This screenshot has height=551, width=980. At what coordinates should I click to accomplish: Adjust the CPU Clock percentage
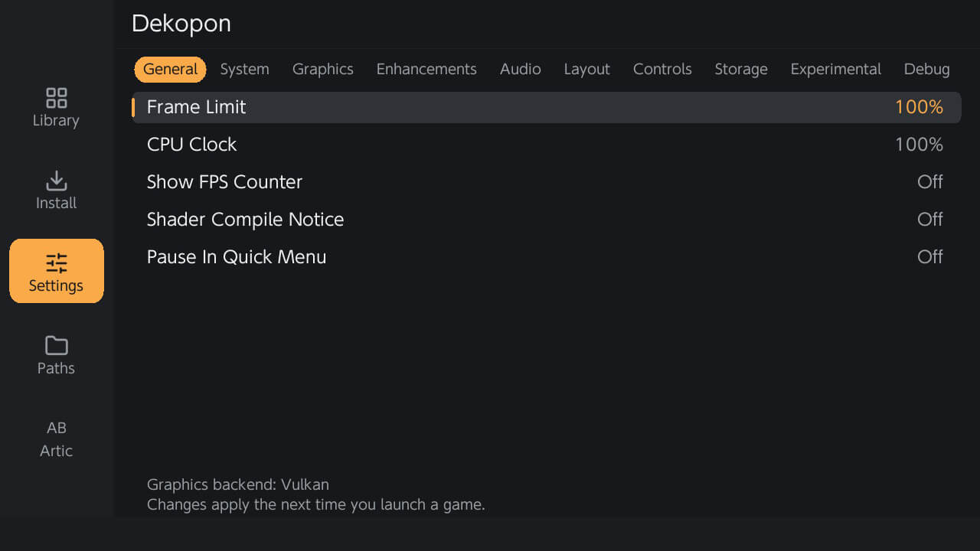pos(919,145)
